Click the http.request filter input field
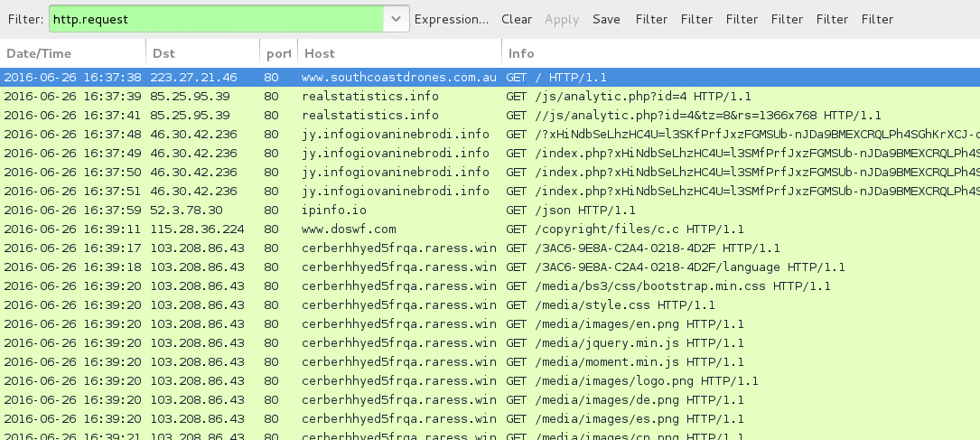 tap(217, 19)
